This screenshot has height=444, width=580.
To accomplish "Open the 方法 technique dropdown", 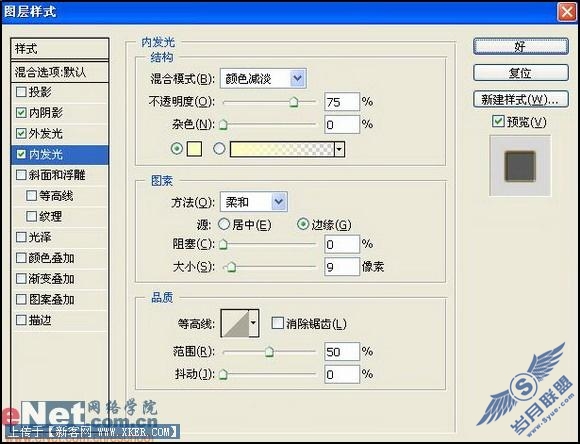I will [253, 202].
